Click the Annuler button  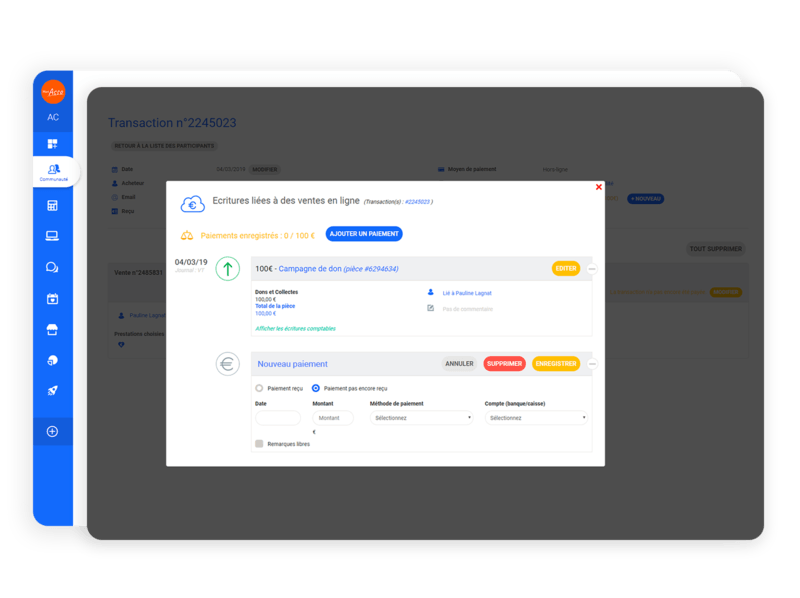459,364
